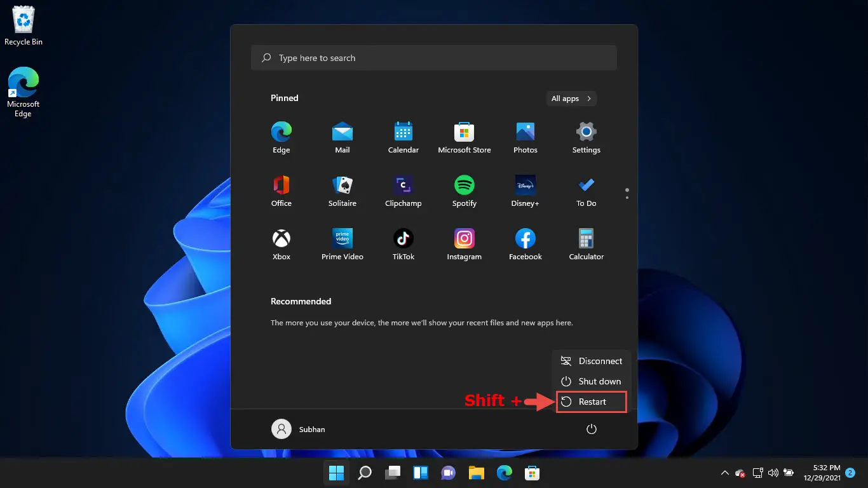This screenshot has width=868, height=488.
Task: Launch the Disney+ app
Action: tap(525, 191)
